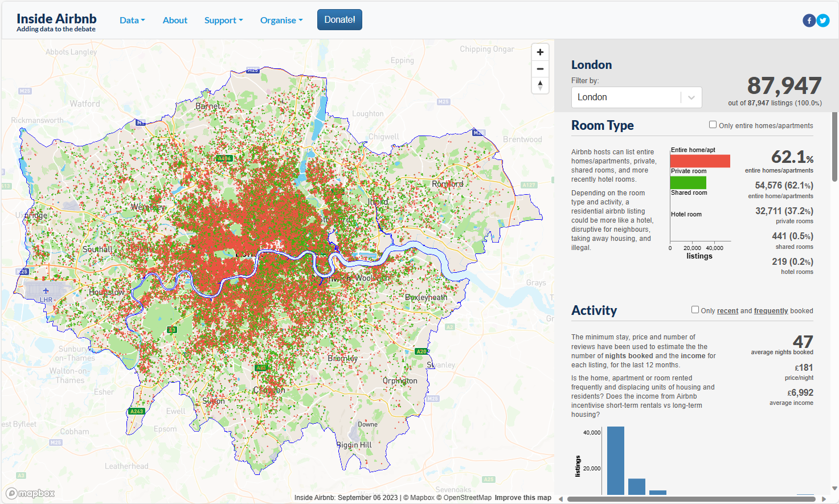Click the Inside Airbnb site logo
Screen dimensions: 839x504
(56, 22)
